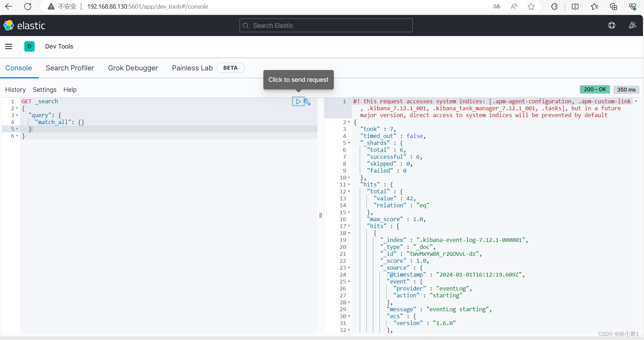The height and width of the screenshot is (340, 644).
Task: Click "version" : "1.6.0" line
Action: 425,323
